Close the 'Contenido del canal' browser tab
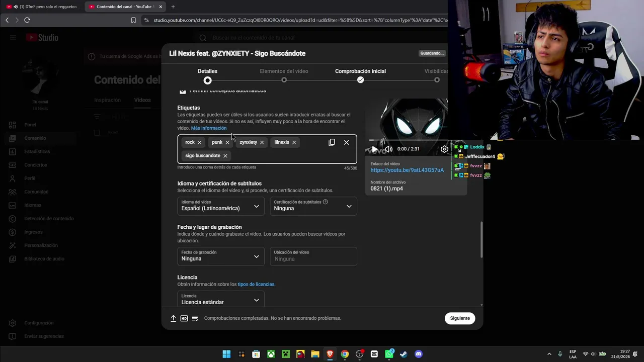The height and width of the screenshot is (362, 644). (160, 7)
